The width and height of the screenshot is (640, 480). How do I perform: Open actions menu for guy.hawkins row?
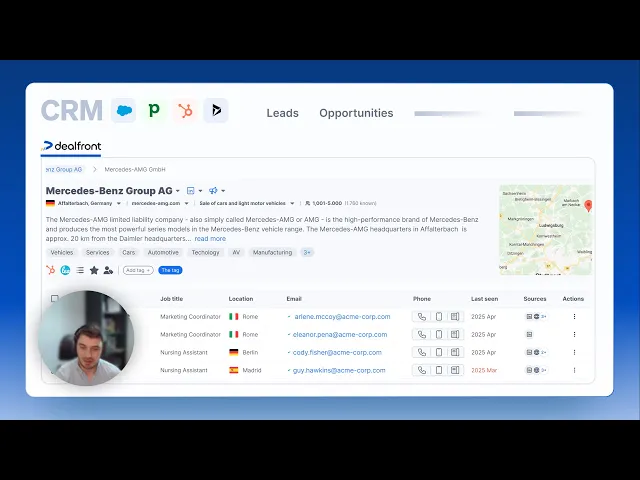(x=574, y=370)
